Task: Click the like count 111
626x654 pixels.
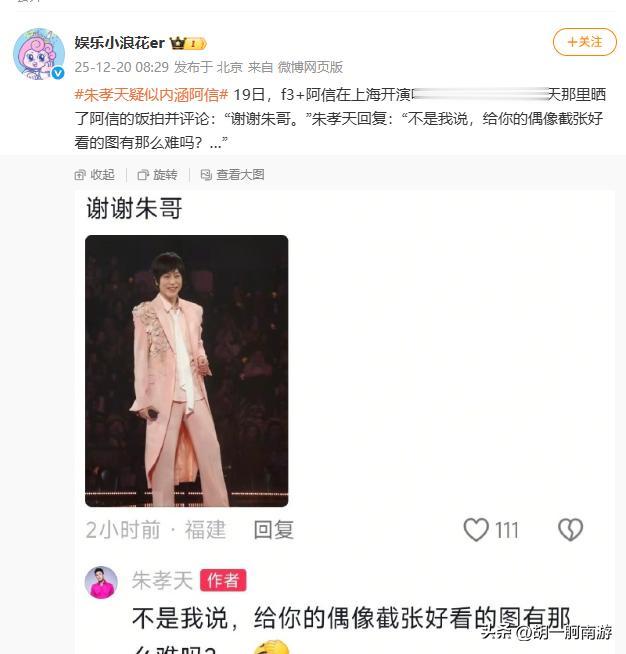Action: pos(507,531)
